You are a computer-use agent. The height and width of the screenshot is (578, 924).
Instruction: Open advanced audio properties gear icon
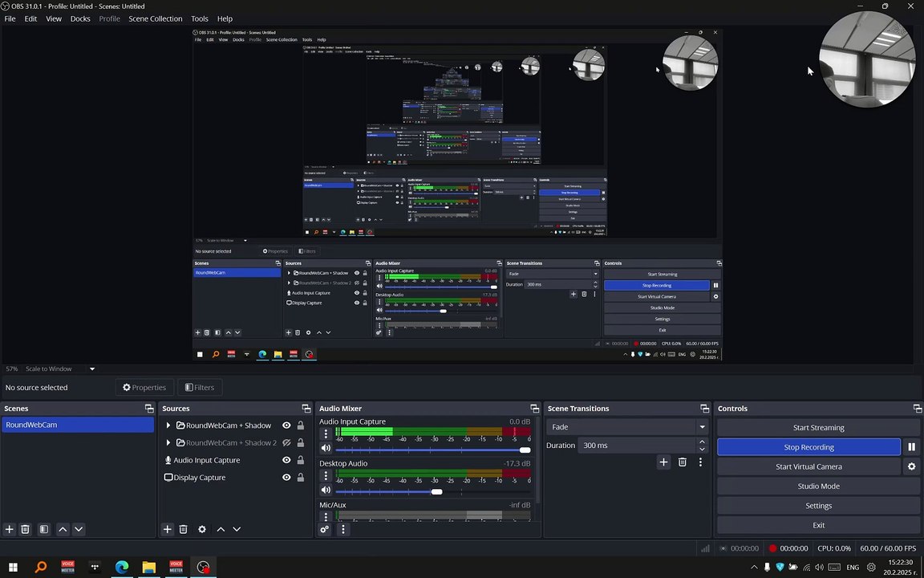325,529
